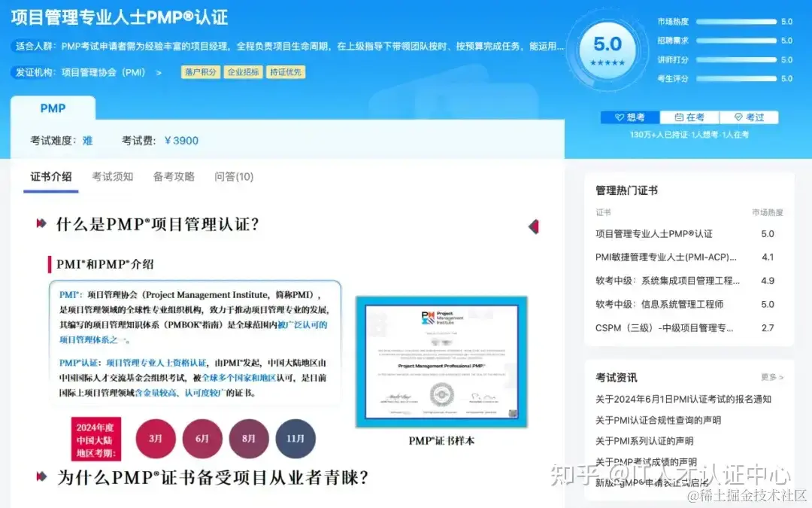Screen dimensions: 812x508
Task: Expand 发证机构 arrow next to PMI
Action: [x=159, y=72]
